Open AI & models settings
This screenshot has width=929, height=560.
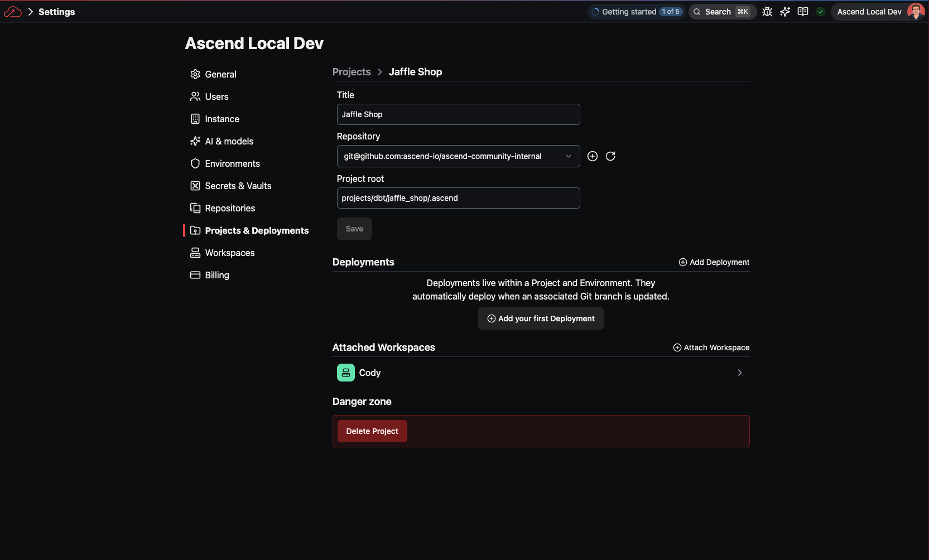[x=228, y=141]
